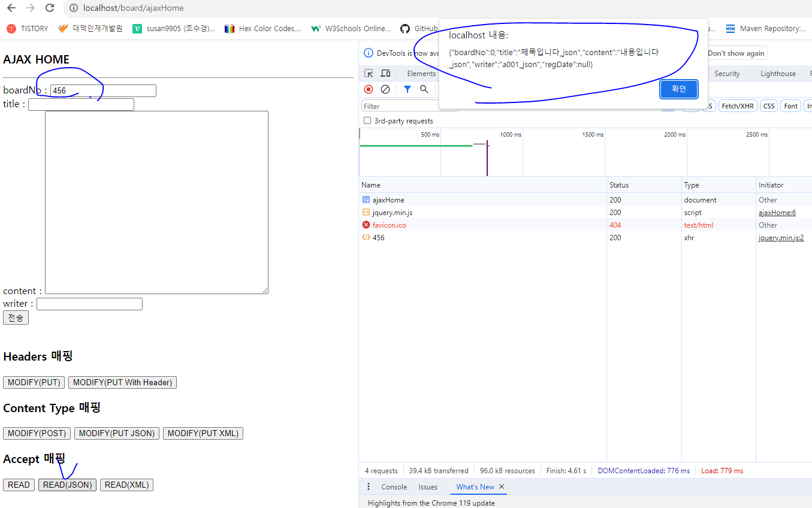
Task: Click the MODIFY(PUT JSON) button
Action: (117, 433)
